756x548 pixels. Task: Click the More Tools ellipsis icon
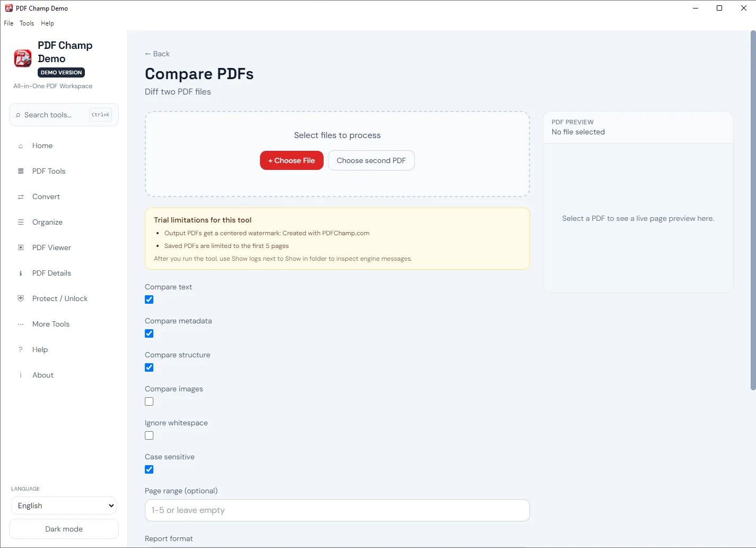pos(21,324)
